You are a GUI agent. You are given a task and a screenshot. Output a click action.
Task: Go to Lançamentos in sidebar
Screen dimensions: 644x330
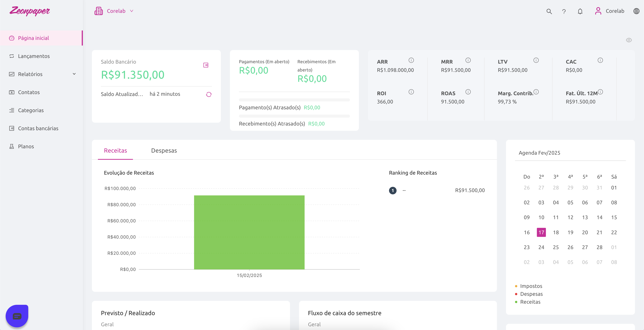34,56
